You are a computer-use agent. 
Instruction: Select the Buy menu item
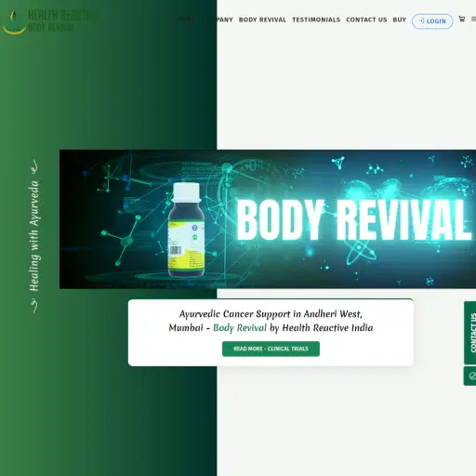pos(400,20)
